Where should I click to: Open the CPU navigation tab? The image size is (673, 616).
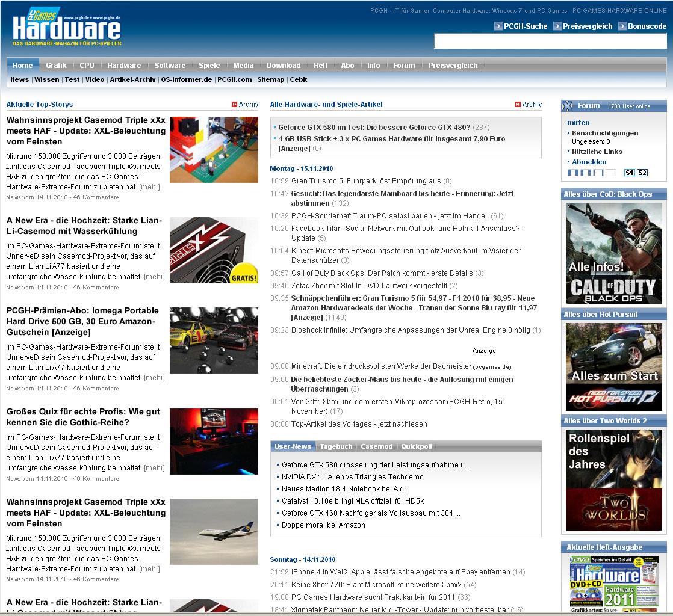(x=87, y=65)
